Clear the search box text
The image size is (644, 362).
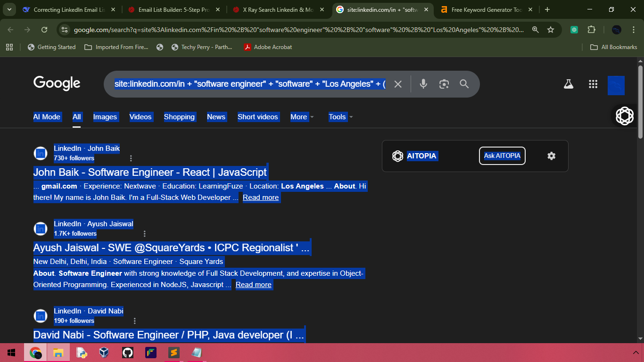click(398, 84)
